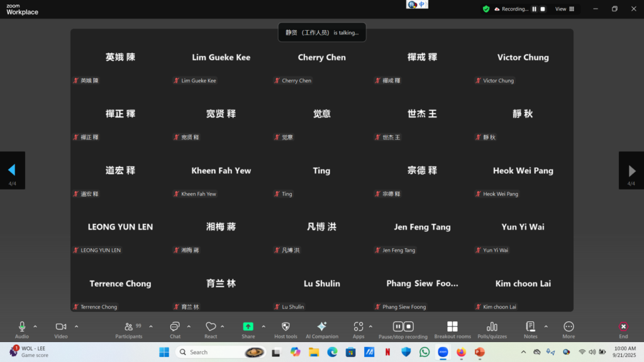Toggle the Video camera on or off
The width and height of the screenshot is (644, 362).
point(61,327)
